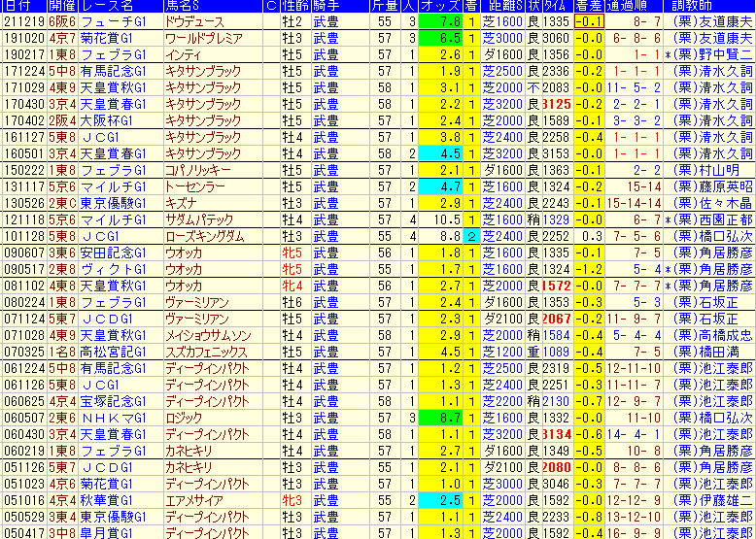
Task: Select horse name メイショウサムソン
Action: (x=207, y=335)
